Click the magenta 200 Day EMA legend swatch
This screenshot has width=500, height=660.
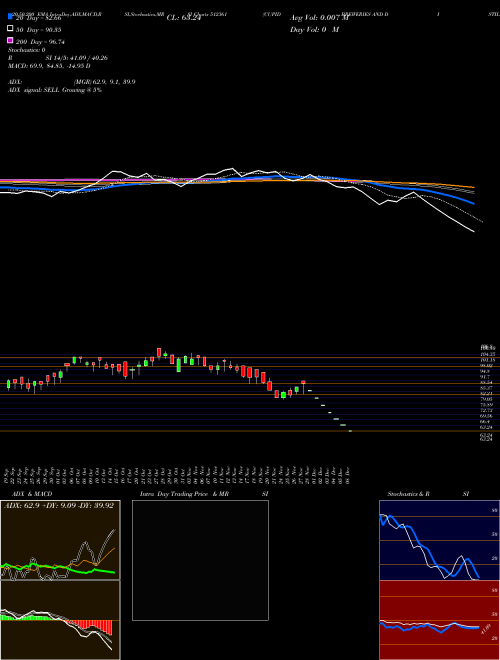click(10, 40)
